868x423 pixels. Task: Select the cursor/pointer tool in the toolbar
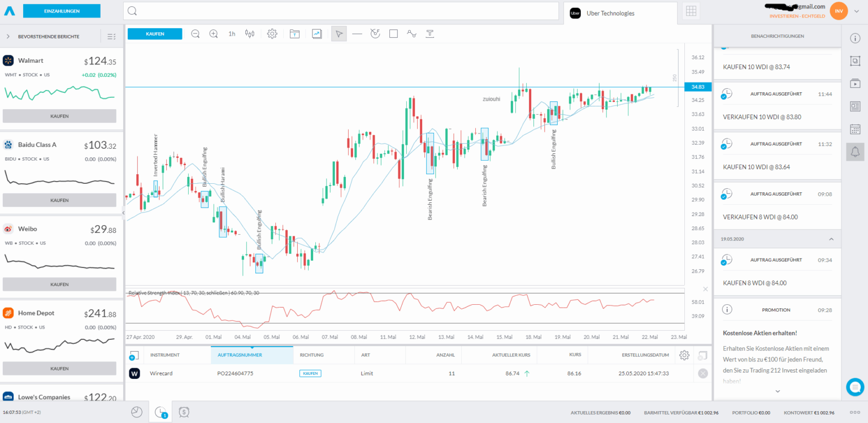click(338, 33)
